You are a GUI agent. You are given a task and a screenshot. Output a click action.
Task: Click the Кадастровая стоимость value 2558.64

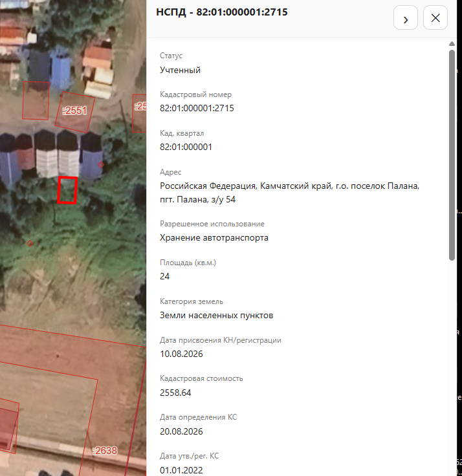(x=175, y=393)
